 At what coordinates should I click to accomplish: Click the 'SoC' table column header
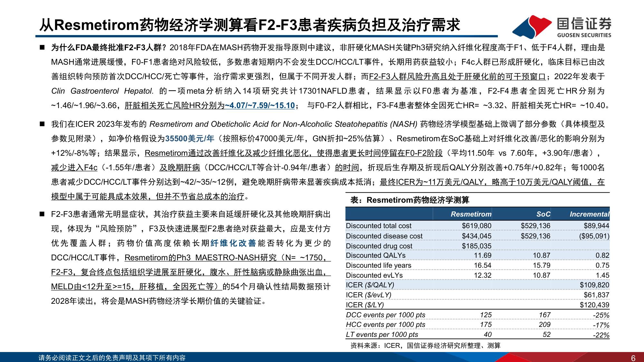543,214
